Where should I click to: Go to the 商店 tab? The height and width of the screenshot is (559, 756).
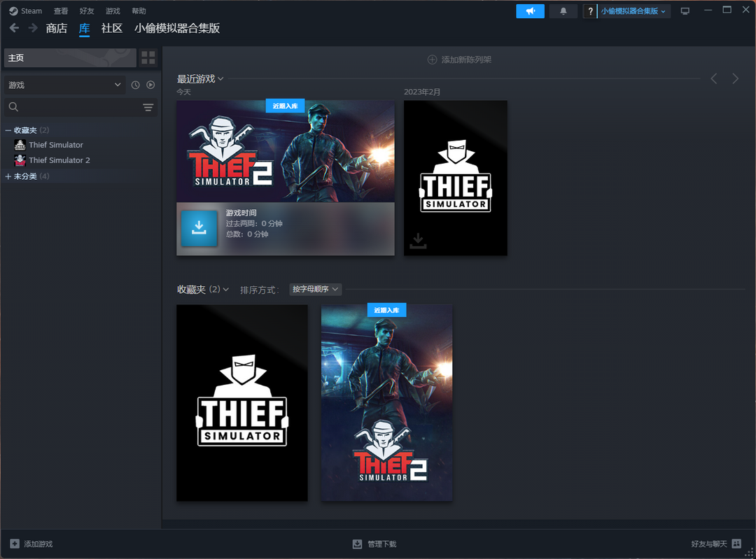pyautogui.click(x=57, y=29)
